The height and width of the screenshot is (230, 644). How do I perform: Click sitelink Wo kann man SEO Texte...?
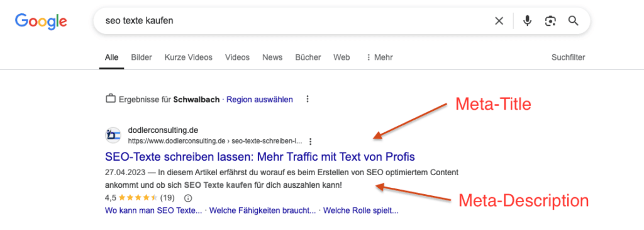153,211
